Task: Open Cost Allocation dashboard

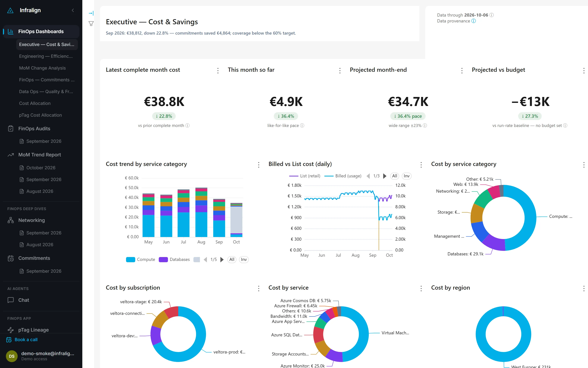Action: click(47, 103)
